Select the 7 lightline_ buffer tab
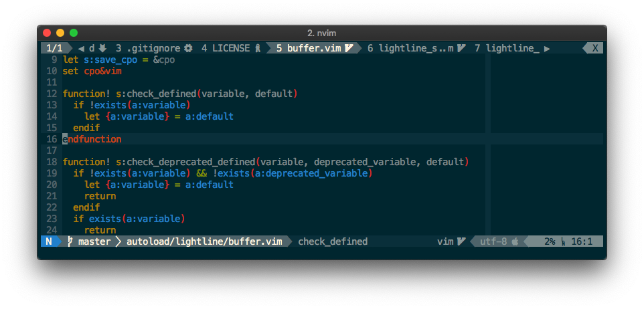The image size is (644, 309). (507, 48)
